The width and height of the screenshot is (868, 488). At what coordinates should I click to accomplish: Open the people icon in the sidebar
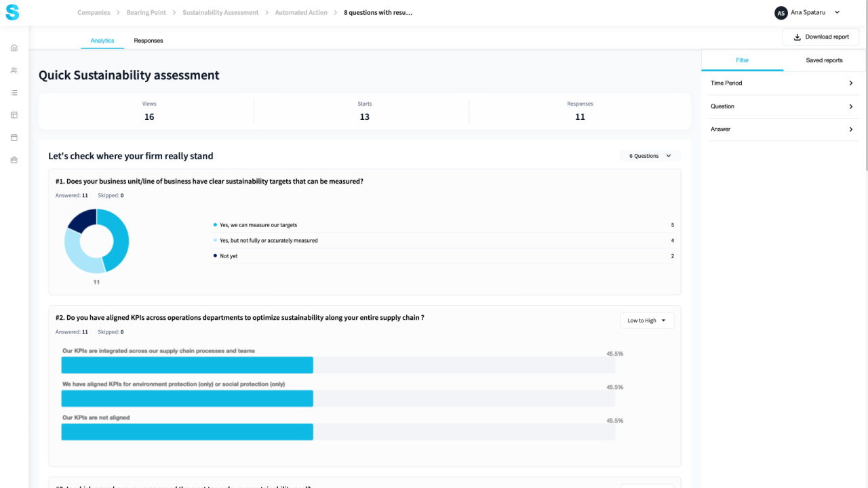coord(14,70)
